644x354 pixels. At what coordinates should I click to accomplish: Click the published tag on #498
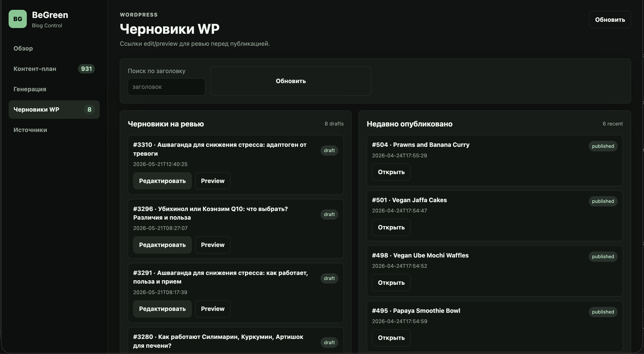tap(603, 257)
